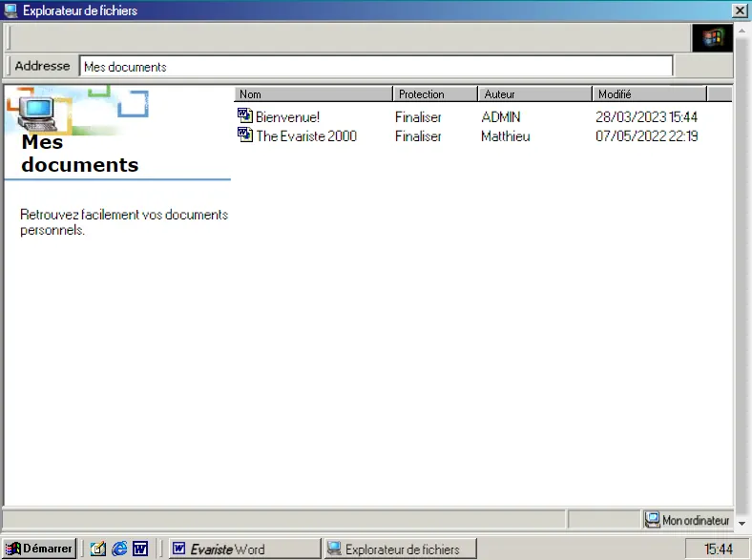Screen dimensions: 752x560
Task: Click Finaliser in the Bienvenue! row
Action: click(x=418, y=117)
